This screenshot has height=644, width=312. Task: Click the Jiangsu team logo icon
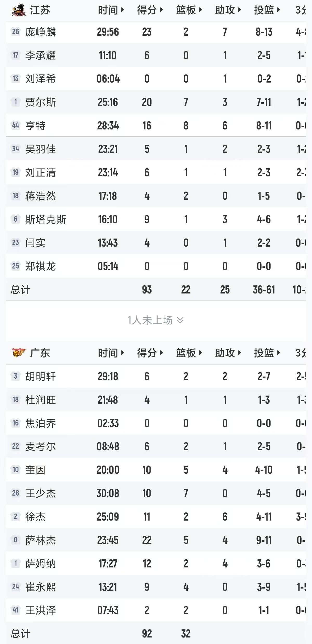pos(18,10)
